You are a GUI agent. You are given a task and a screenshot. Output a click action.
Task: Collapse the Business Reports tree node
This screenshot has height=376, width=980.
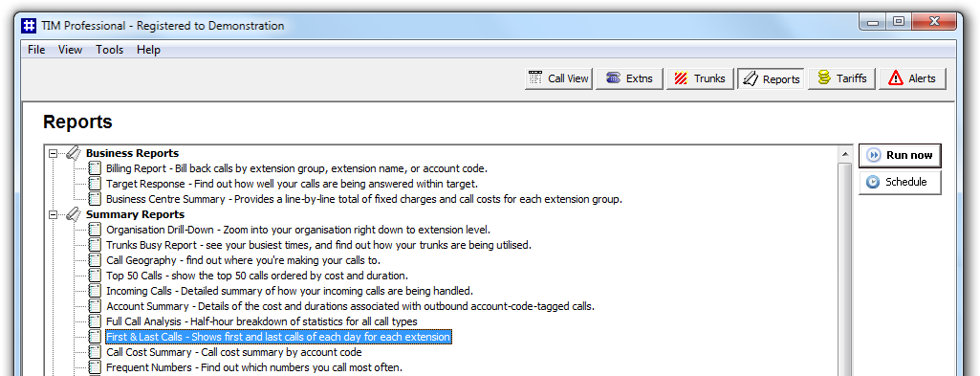pos(54,153)
